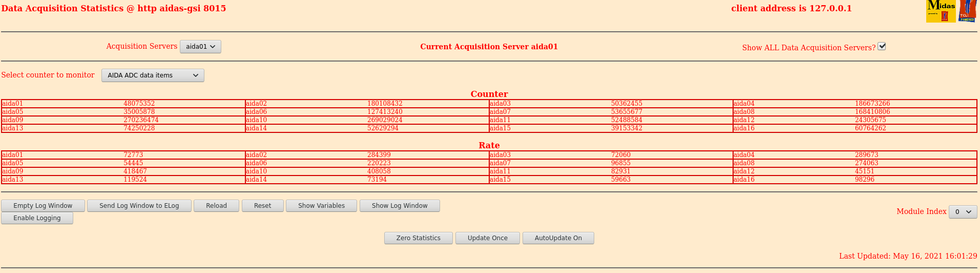Viewport: 980px width, 273px height.
Task: Click counter value 168410806 for aida08
Action: click(872, 112)
